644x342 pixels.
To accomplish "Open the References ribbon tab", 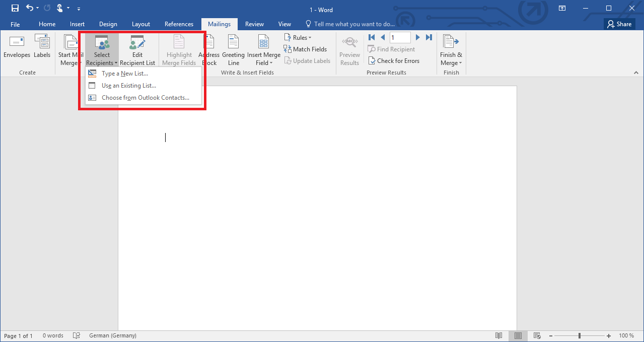I will pos(179,24).
